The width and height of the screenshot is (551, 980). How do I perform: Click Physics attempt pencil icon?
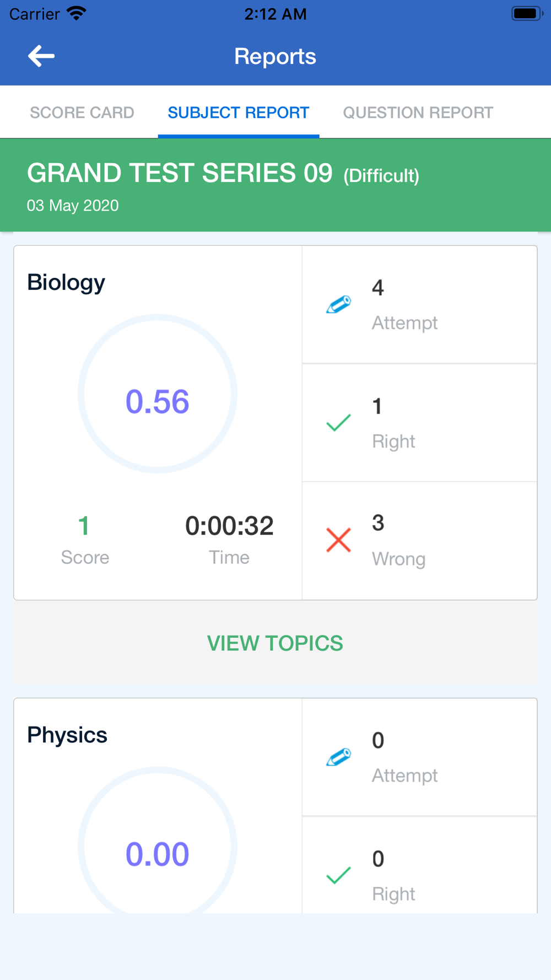(x=338, y=757)
